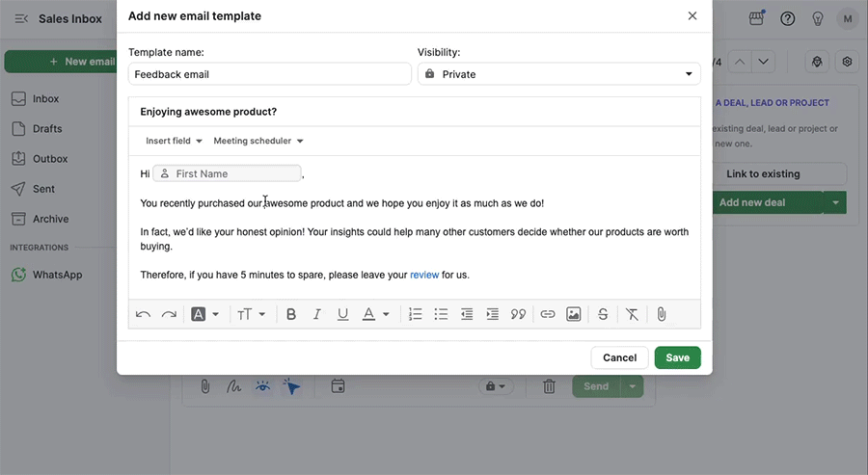This screenshot has height=475, width=868.
Task: Apply italic formatting to text
Action: coord(316,314)
